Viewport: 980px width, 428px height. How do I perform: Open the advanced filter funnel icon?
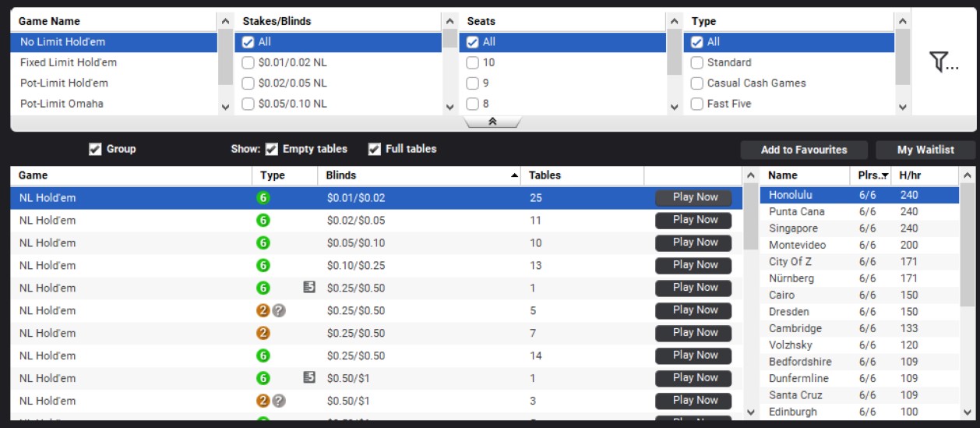point(943,63)
